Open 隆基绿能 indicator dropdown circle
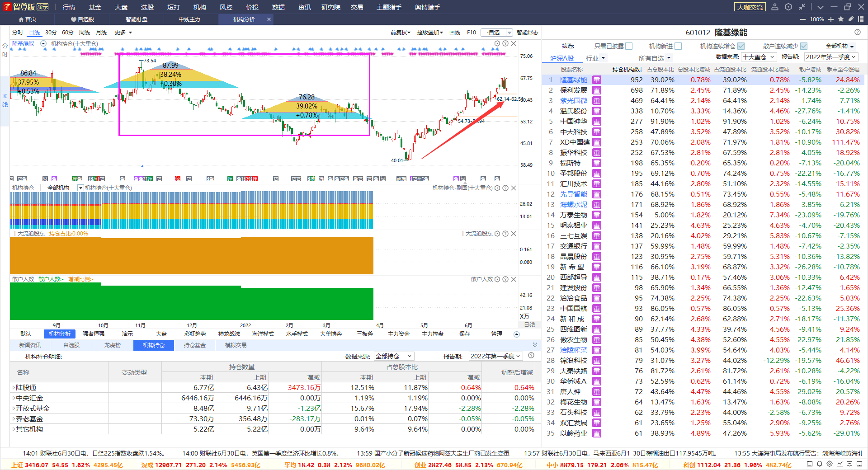The width and height of the screenshot is (868, 470). (x=43, y=43)
